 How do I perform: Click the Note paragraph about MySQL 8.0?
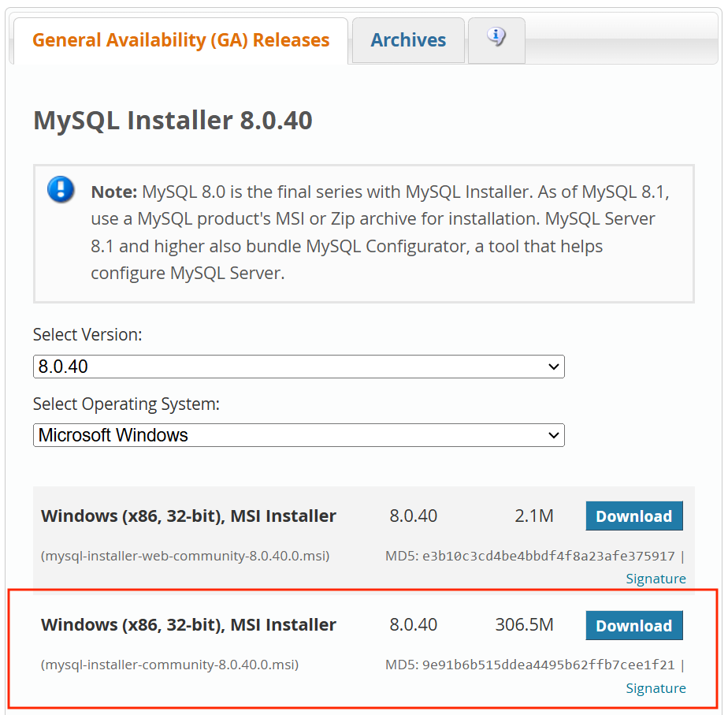(381, 233)
